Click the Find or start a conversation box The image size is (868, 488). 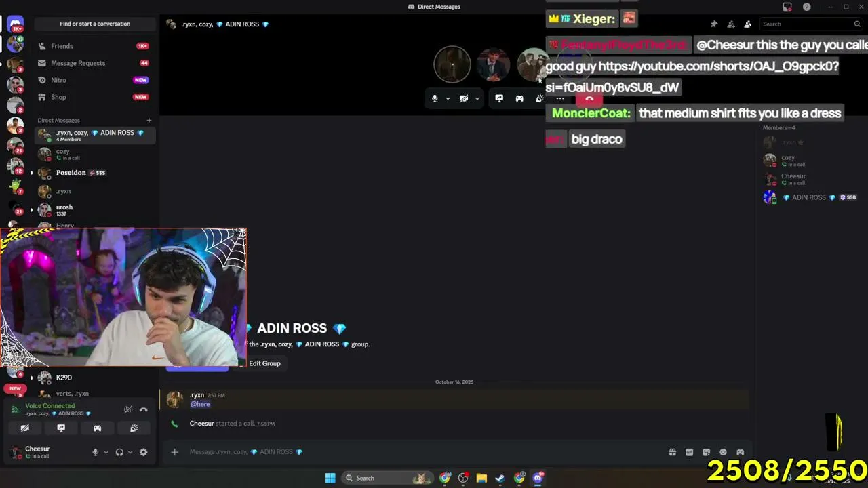(95, 24)
